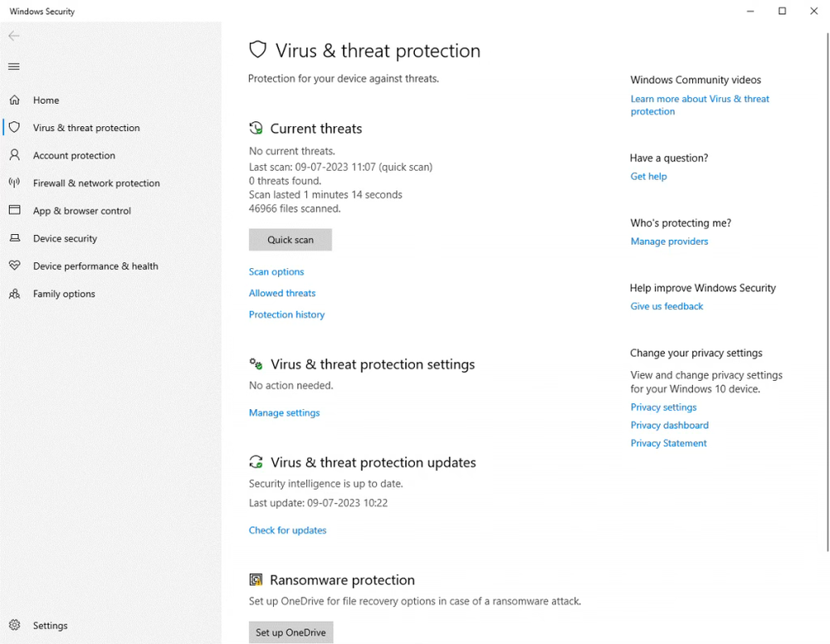Click the vertical scrollbar on the right
830x644 pixels.
coord(824,332)
